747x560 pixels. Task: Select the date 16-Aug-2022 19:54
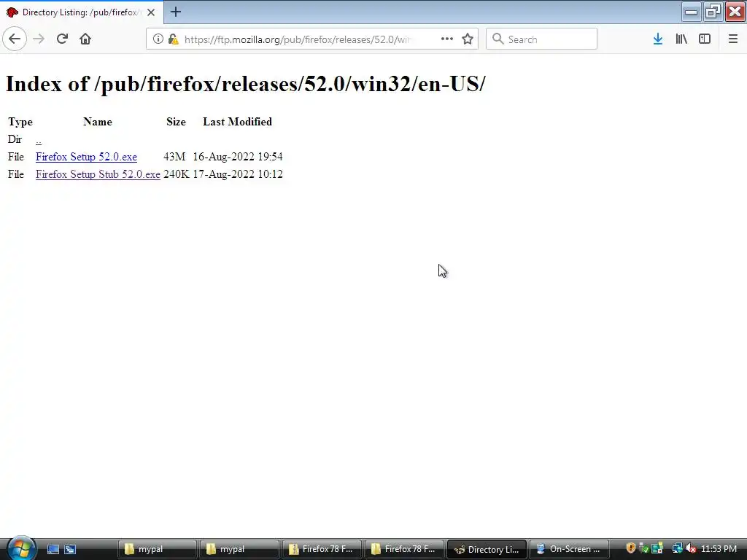coord(238,157)
